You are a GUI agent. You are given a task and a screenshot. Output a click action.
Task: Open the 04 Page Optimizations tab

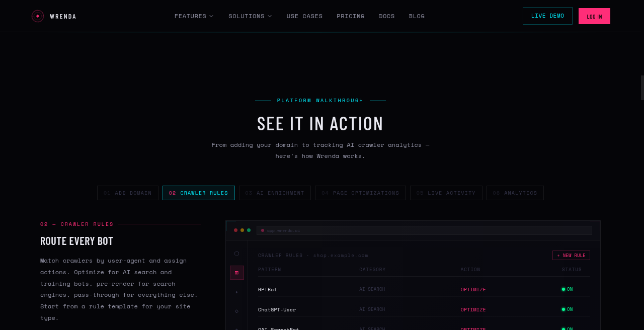[360, 193]
